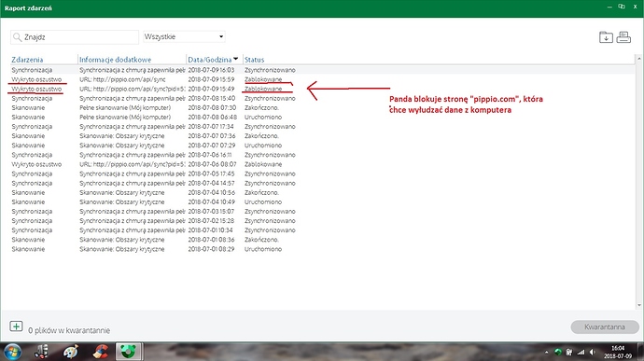Click the green Panda tray icon
644x361 pixels.
pos(558,352)
